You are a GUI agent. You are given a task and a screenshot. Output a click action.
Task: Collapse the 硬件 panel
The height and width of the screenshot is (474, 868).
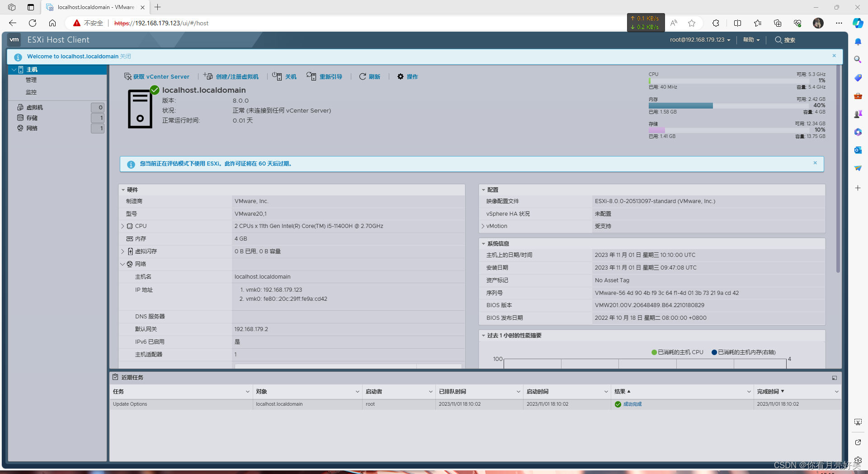(123, 190)
